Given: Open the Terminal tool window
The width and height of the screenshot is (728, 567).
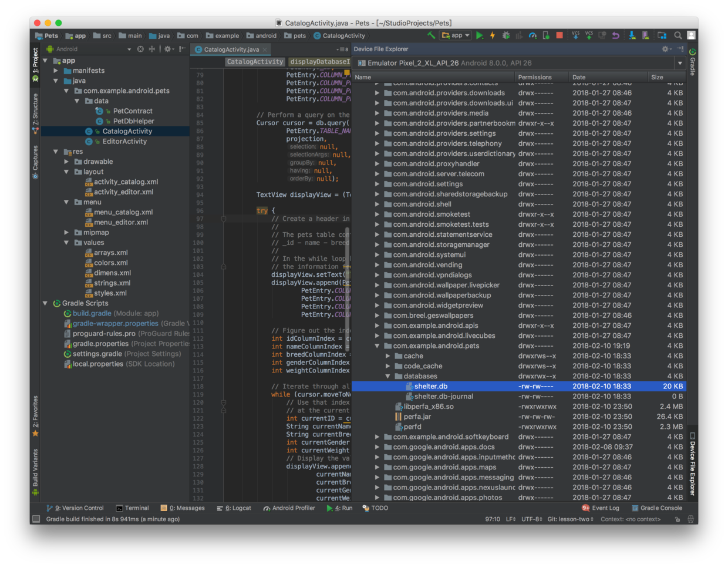Looking at the screenshot, I should click(x=132, y=508).
